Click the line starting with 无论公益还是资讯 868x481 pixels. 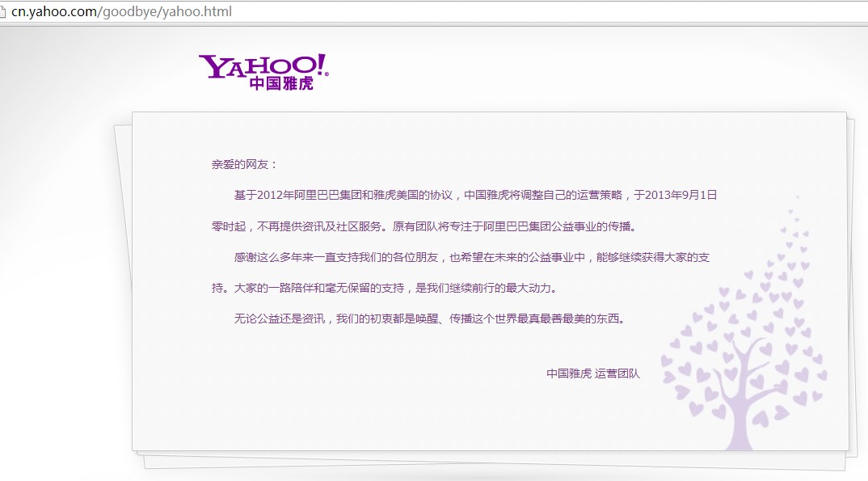[x=429, y=319]
